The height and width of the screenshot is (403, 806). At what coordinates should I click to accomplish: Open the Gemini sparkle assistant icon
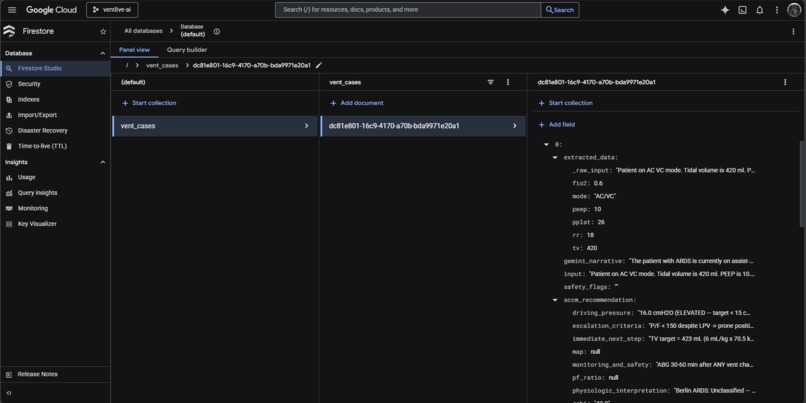tap(725, 10)
